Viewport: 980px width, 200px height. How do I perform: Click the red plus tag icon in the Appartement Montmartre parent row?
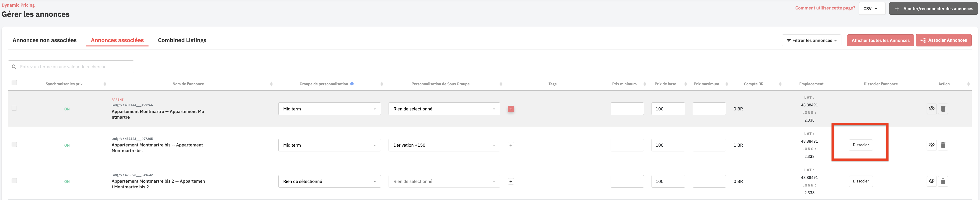pos(511,109)
